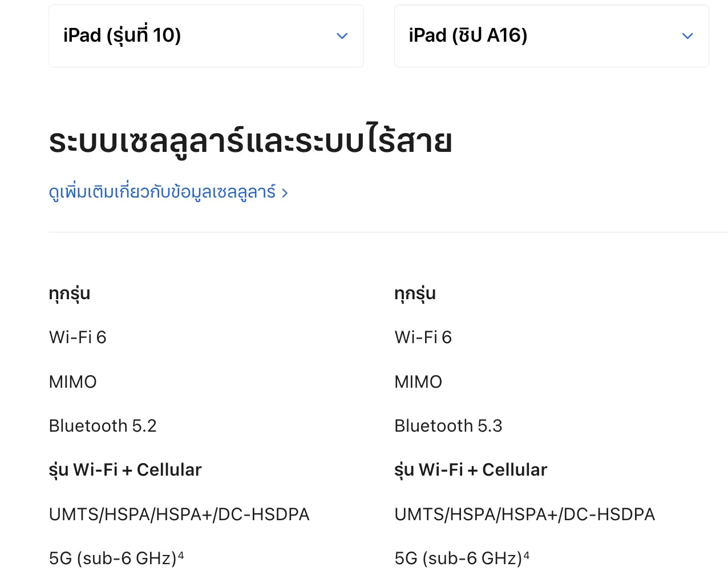This screenshot has width=728, height=579.
Task: Click UMTS/HSPA/HSPA+/DC-HSDPA in iPad A16 column
Action: coord(525,514)
